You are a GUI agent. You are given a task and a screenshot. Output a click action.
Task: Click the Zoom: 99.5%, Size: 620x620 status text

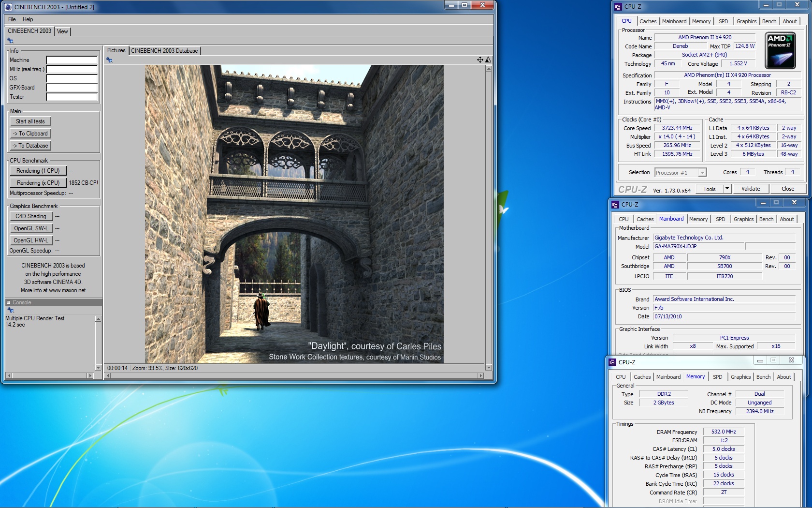(x=165, y=368)
